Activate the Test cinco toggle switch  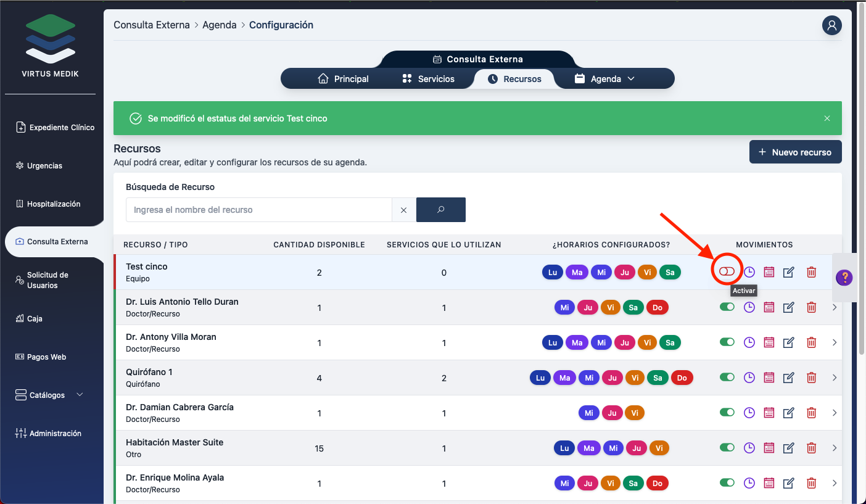tap(727, 271)
